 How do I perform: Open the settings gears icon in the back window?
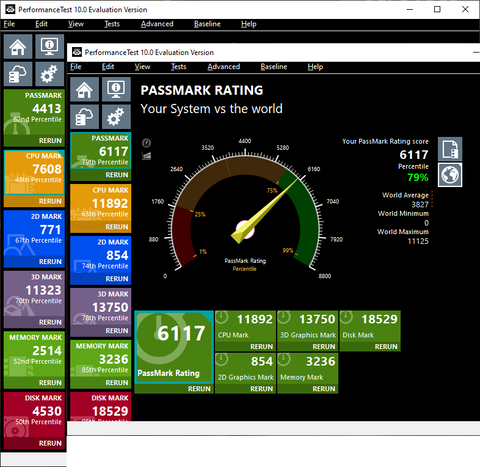49,74
